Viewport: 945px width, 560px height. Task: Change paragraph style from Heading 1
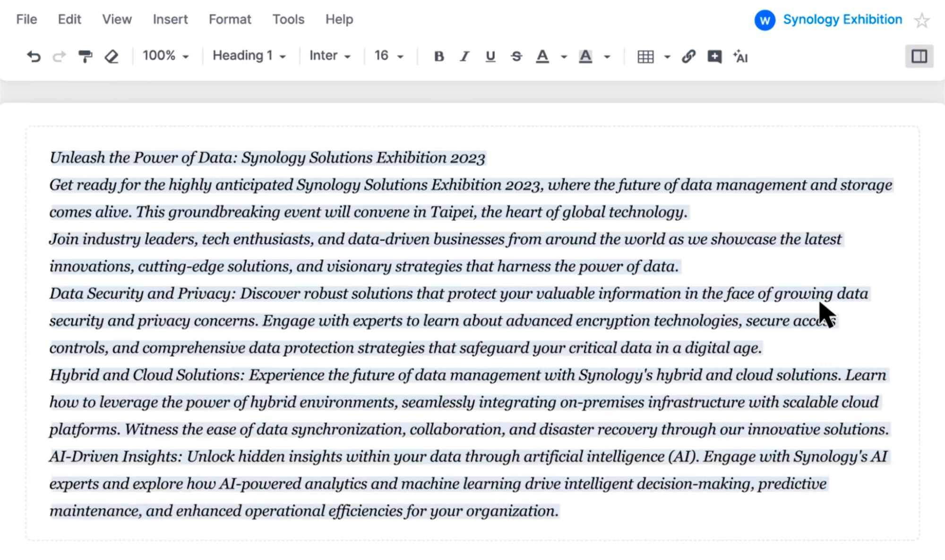coord(249,56)
